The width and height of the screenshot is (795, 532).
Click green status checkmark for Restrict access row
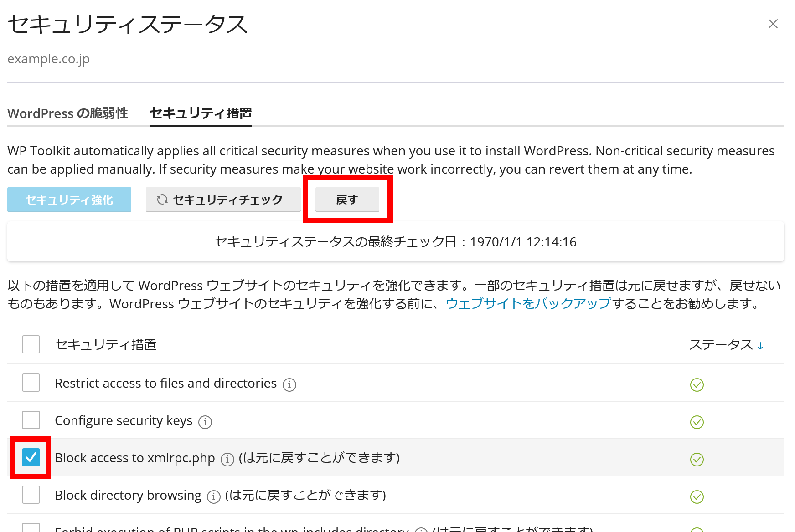pos(697,385)
